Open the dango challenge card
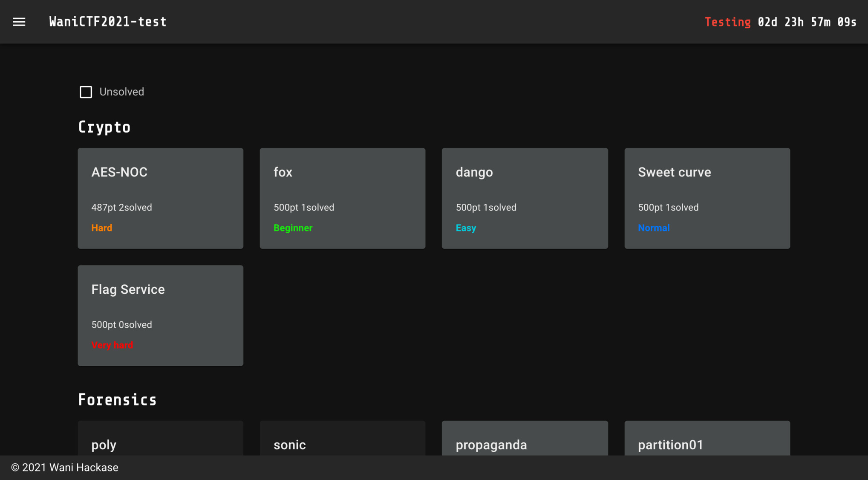The image size is (868, 480). pyautogui.click(x=525, y=198)
